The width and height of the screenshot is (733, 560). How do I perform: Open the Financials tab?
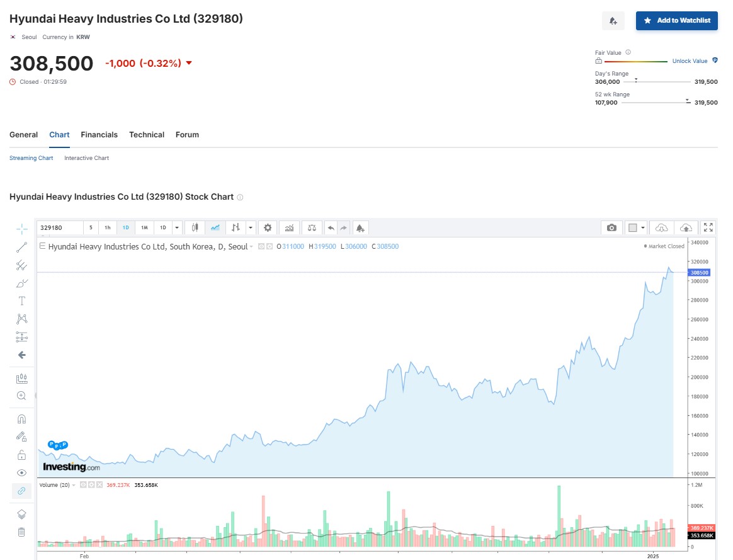[x=99, y=135]
